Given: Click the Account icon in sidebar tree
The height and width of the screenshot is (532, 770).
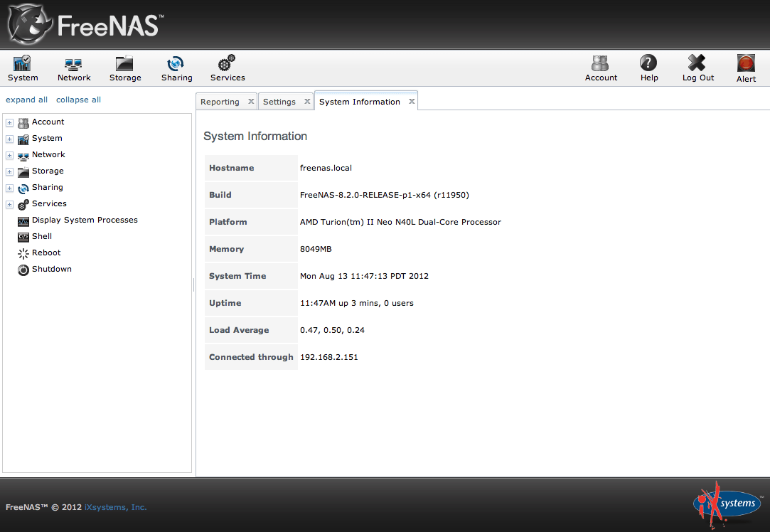Looking at the screenshot, I should (x=23, y=123).
